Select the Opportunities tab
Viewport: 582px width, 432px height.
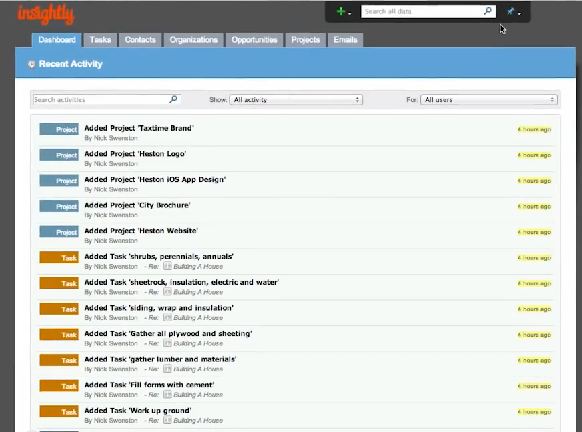[254, 40]
